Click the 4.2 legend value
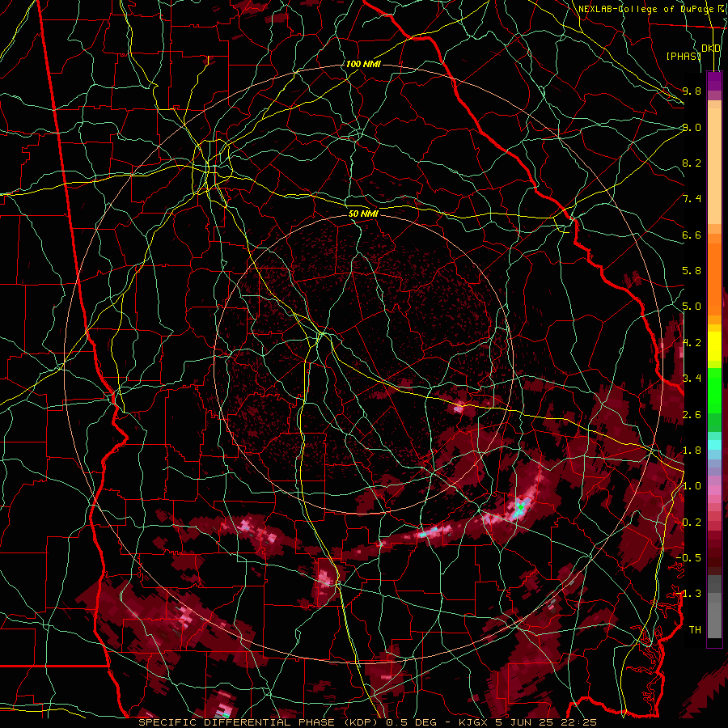 pyautogui.click(x=692, y=343)
